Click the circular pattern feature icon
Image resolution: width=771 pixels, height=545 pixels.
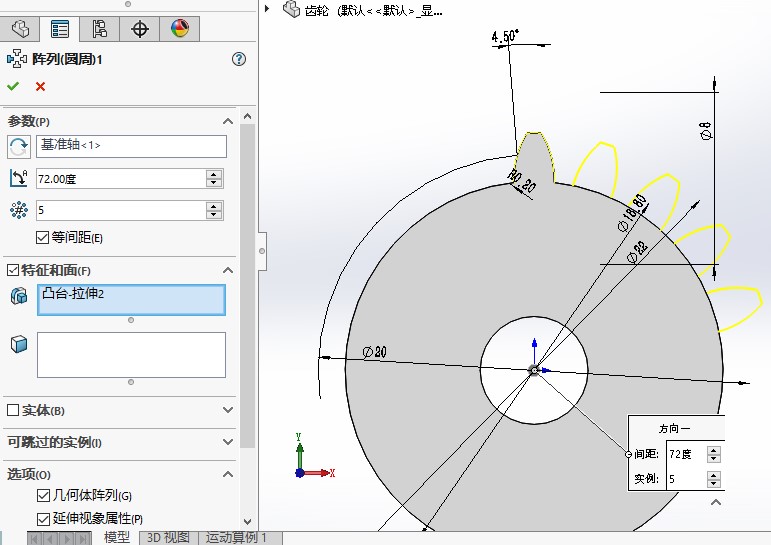17,59
